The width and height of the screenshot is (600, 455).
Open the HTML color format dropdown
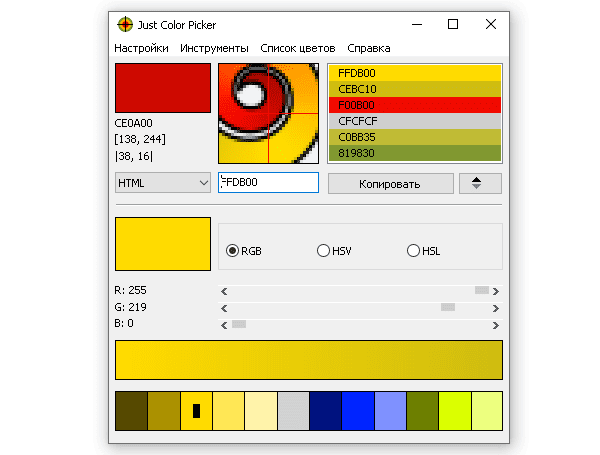tap(162, 183)
